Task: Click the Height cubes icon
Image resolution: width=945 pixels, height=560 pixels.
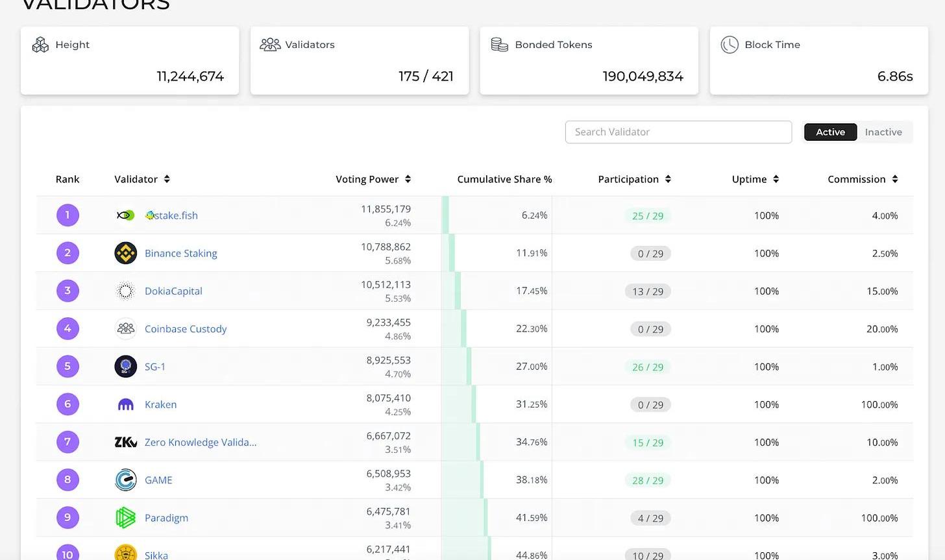Action: (40, 45)
